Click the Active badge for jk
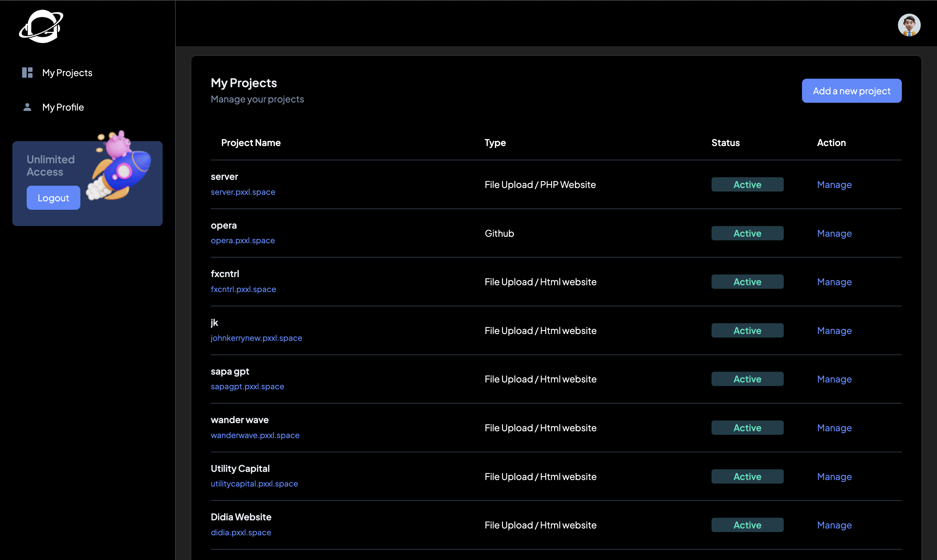Screen dimensions: 937x560 (x=747, y=330)
